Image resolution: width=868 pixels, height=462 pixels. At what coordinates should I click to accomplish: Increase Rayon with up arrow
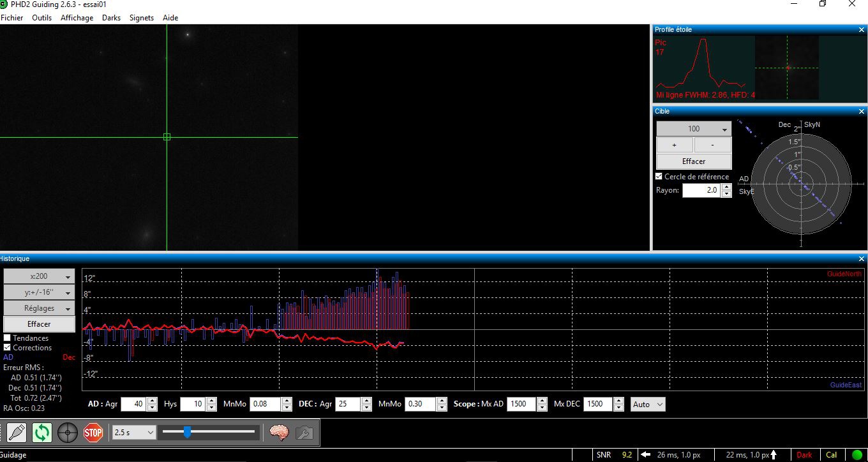click(726, 187)
